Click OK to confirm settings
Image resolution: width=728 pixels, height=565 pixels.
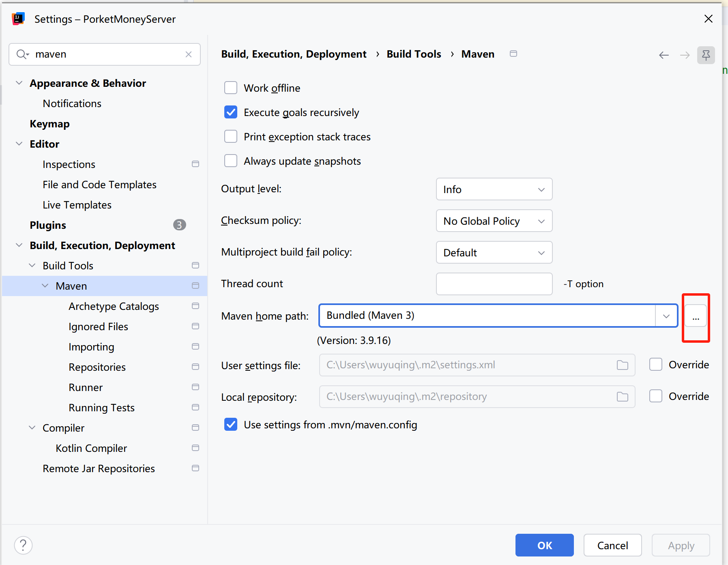pyautogui.click(x=544, y=546)
